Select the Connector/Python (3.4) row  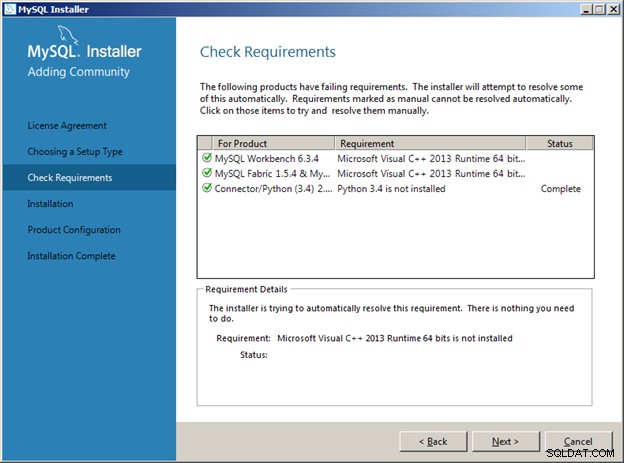coord(396,189)
